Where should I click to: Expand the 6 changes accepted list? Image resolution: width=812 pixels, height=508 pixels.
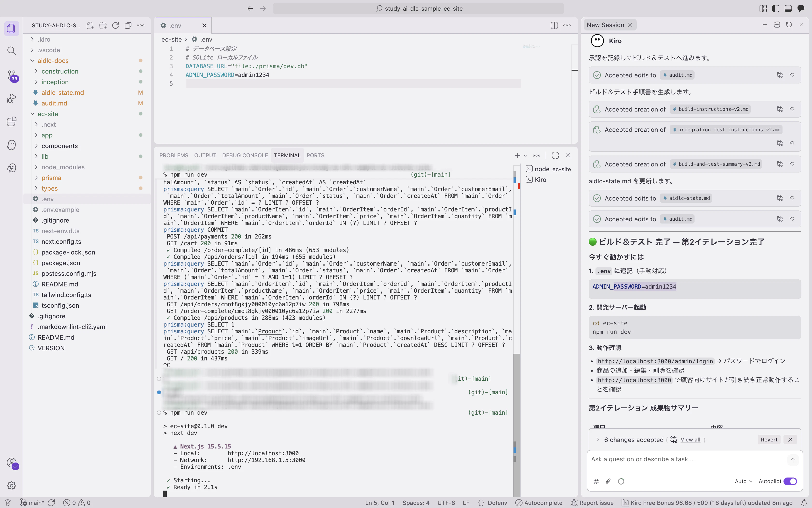[598, 440]
